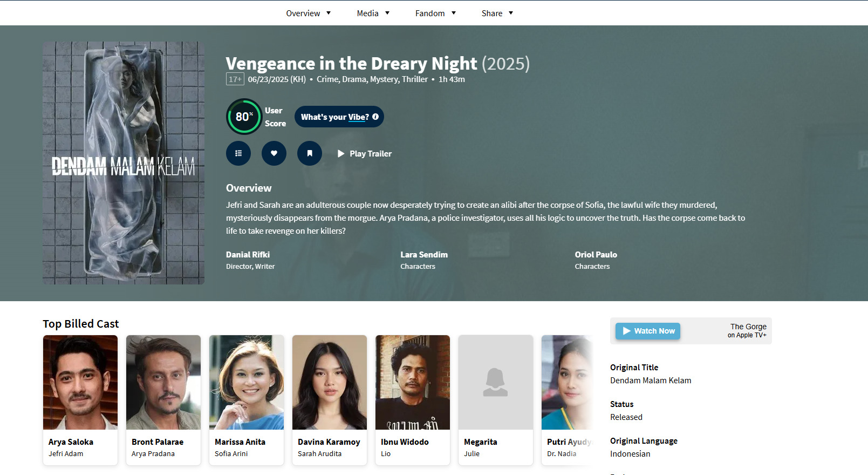This screenshot has width=868, height=475.
Task: Click the Dendam Malam Kelam poster image
Action: point(124,163)
